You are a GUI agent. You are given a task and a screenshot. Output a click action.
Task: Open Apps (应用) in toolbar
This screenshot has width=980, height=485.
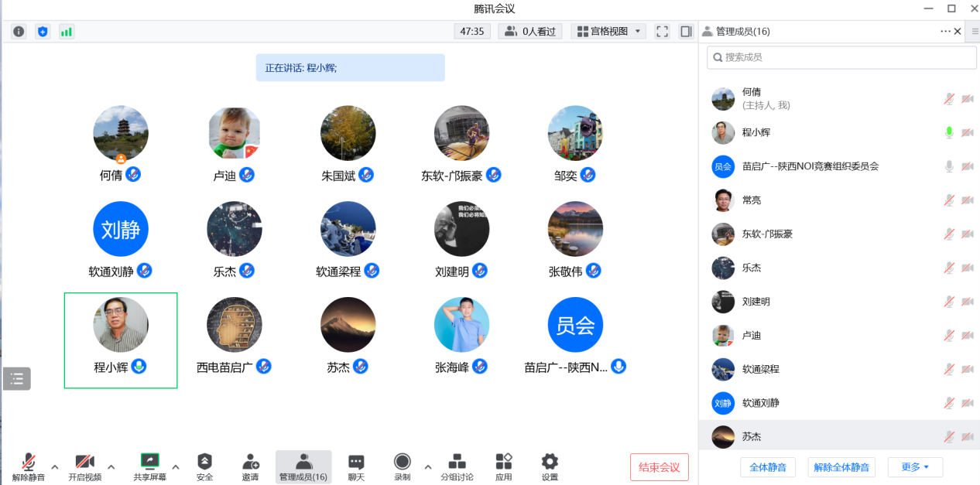[504, 467]
